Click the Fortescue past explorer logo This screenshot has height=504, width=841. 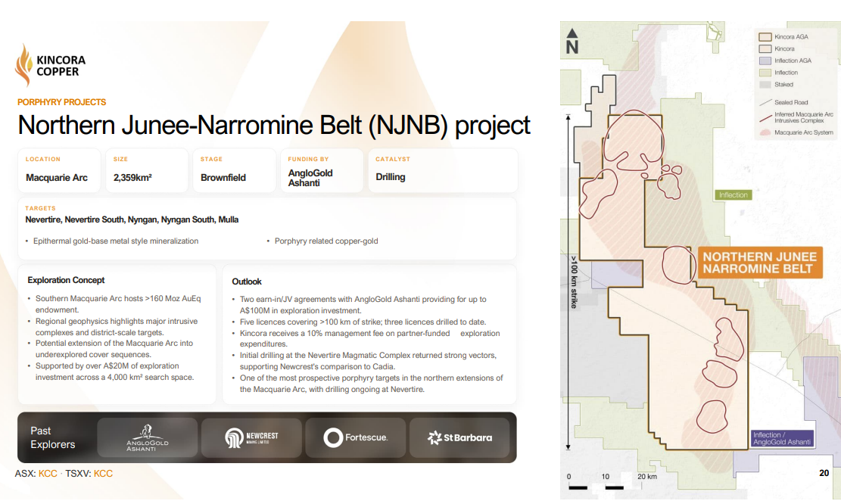[x=356, y=437]
